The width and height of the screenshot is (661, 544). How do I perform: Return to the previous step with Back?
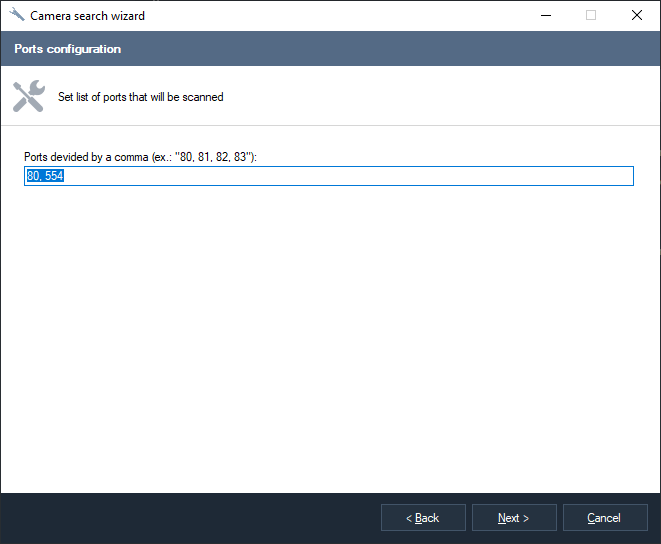(423, 518)
